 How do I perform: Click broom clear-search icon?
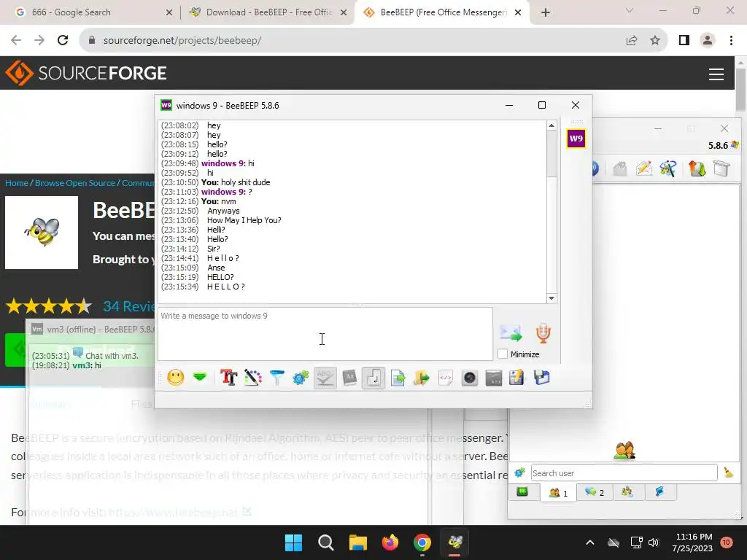click(x=729, y=472)
